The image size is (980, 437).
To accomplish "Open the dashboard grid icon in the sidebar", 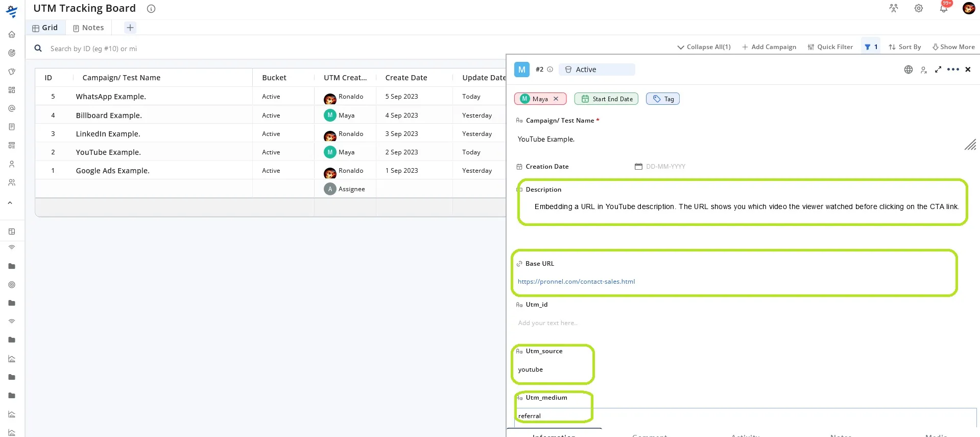I will [x=12, y=90].
